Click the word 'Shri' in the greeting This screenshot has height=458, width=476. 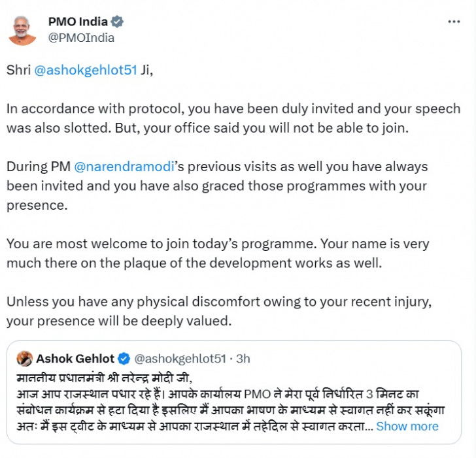tap(18, 71)
